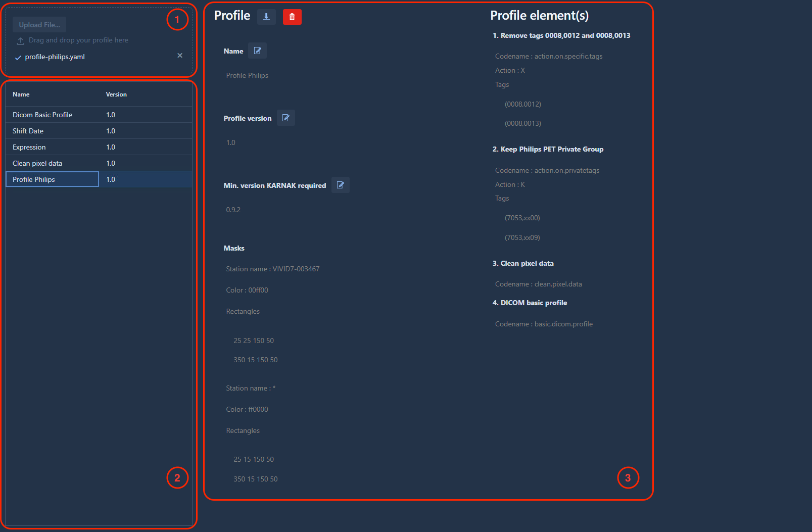Click the version 1.0 cell of Shift Date
Image resolution: width=812 pixels, height=532 pixels.
146,131
